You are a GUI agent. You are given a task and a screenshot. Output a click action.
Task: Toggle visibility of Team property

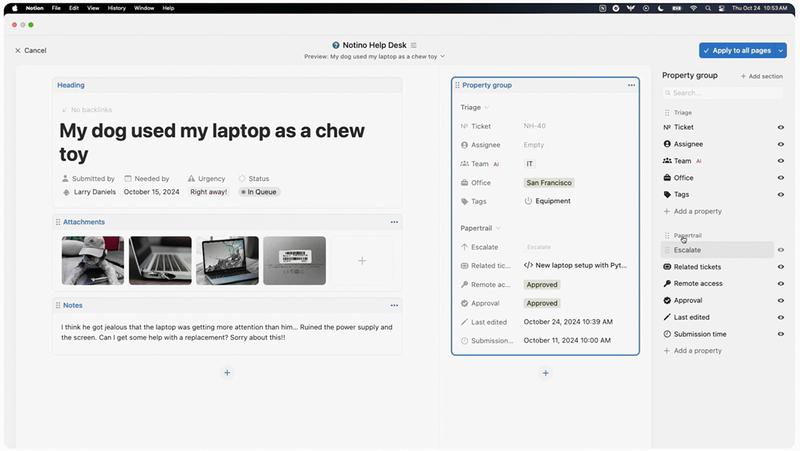click(x=781, y=161)
